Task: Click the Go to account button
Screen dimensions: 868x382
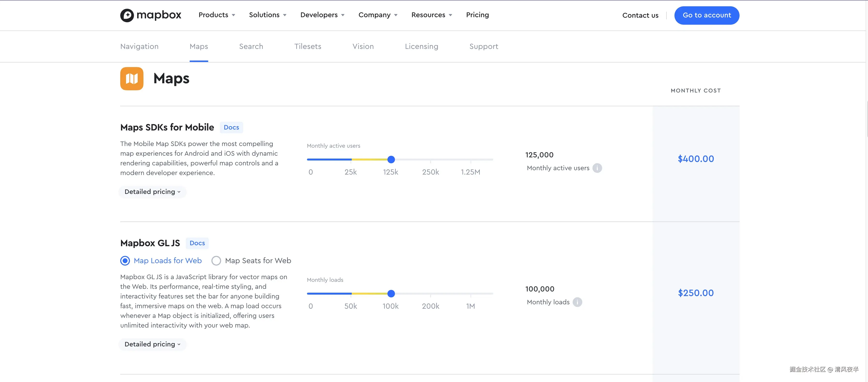Action: [707, 15]
